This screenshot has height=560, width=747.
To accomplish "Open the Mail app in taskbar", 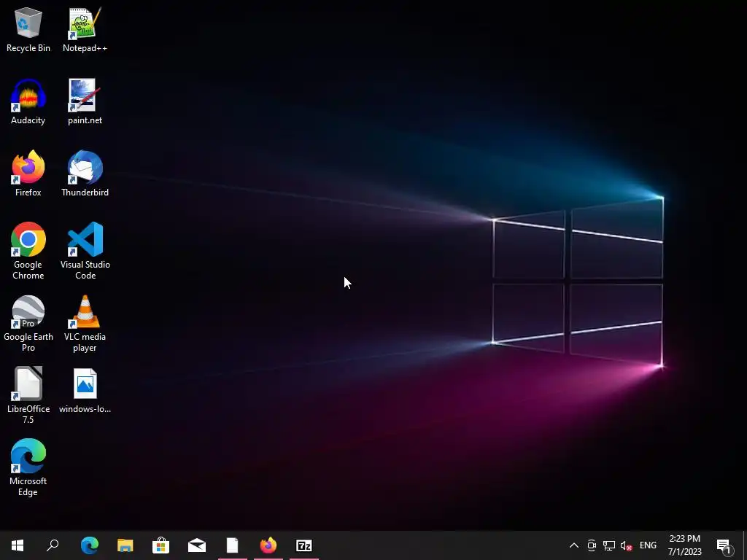I will pyautogui.click(x=197, y=545).
